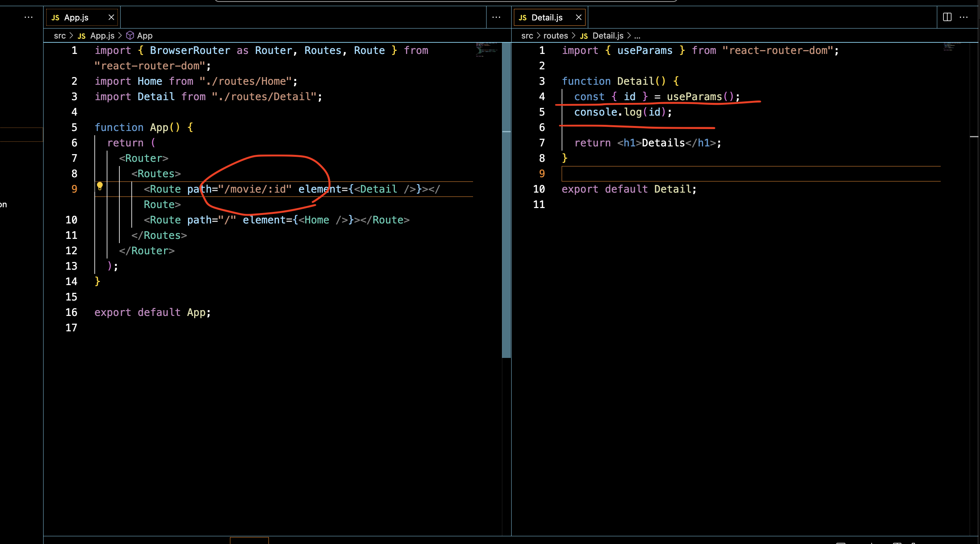Click the JS file icon on Detail.js tab
The height and width of the screenshot is (544, 980).
pyautogui.click(x=523, y=18)
